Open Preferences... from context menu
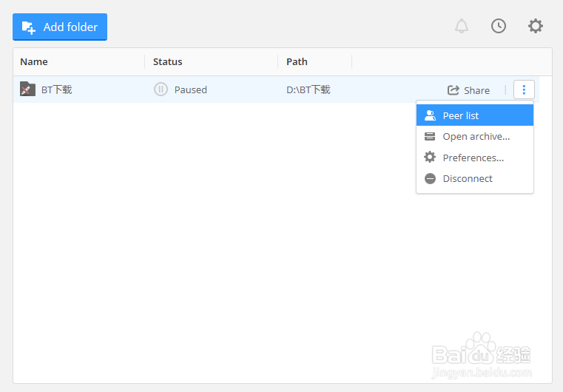Image resolution: width=563 pixels, height=392 pixels. [x=473, y=158]
